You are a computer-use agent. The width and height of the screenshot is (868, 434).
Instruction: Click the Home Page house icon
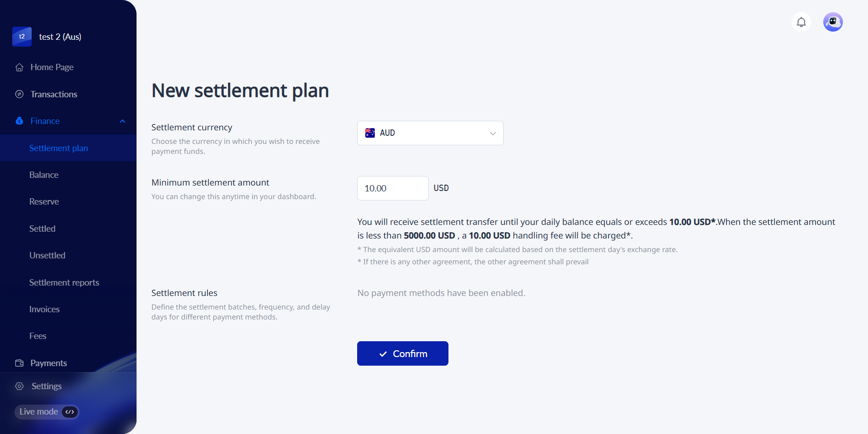coord(19,67)
